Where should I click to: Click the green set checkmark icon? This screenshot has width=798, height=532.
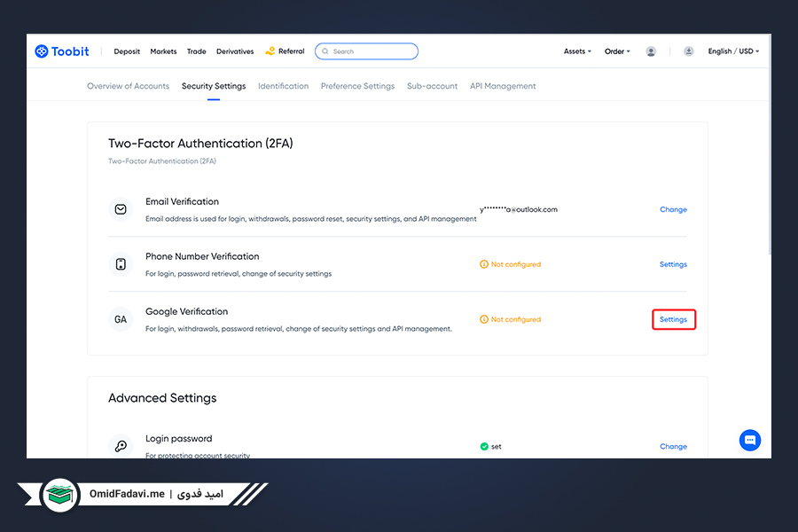[x=484, y=447]
